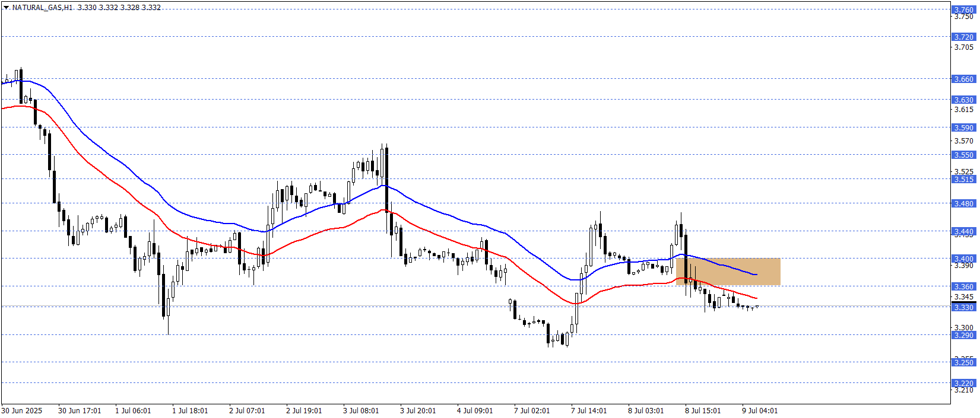This screenshot has height=418, width=980.
Task: Click the 3.570 price scale value
Action: click(964, 141)
